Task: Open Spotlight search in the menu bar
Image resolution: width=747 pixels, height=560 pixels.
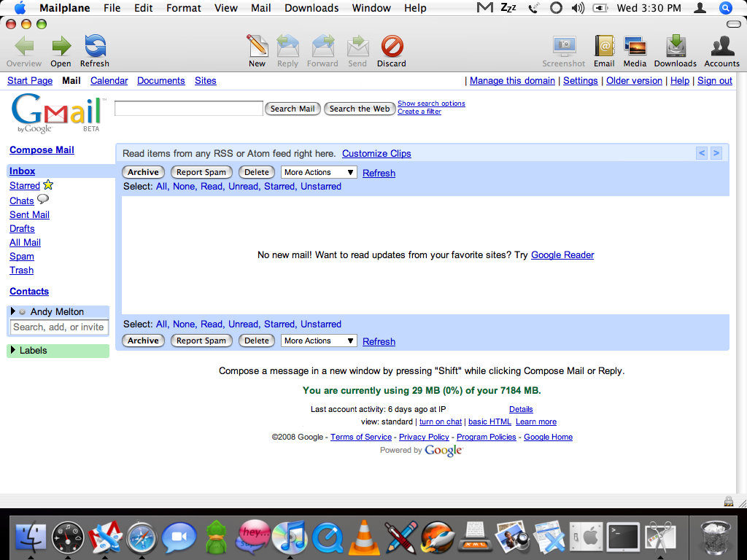Action: coord(726,7)
